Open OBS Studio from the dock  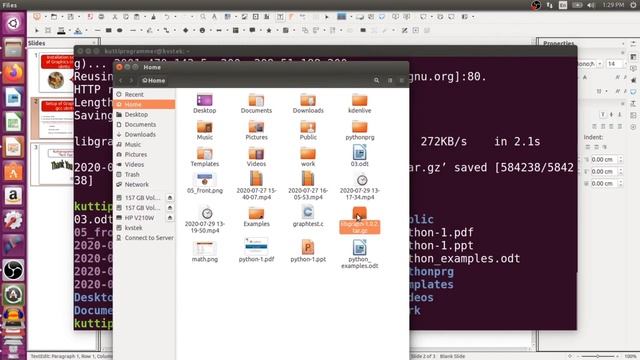13,270
